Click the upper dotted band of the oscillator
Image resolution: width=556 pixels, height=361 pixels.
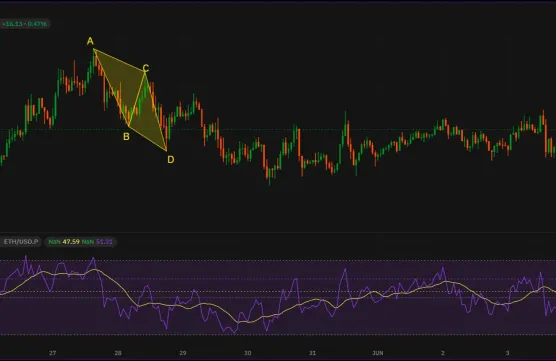pos(278,261)
